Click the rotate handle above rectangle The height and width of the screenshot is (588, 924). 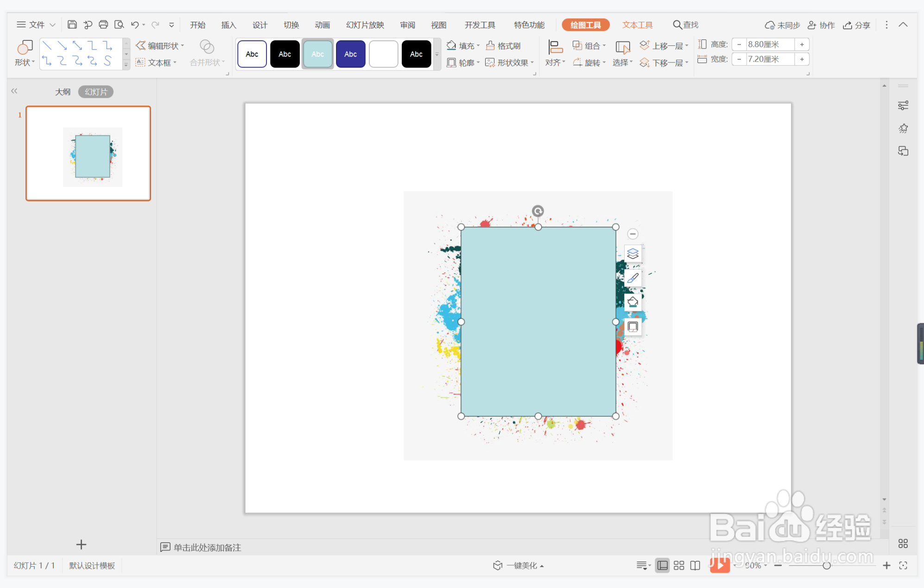point(538,211)
